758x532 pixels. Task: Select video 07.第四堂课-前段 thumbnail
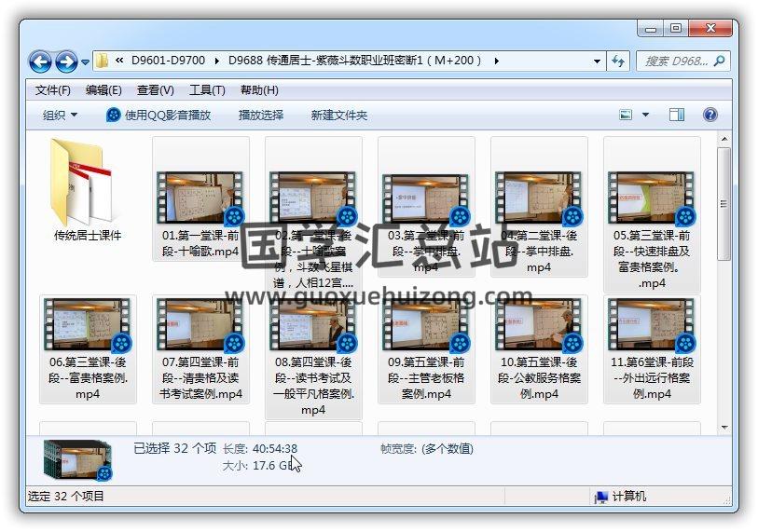pos(200,325)
